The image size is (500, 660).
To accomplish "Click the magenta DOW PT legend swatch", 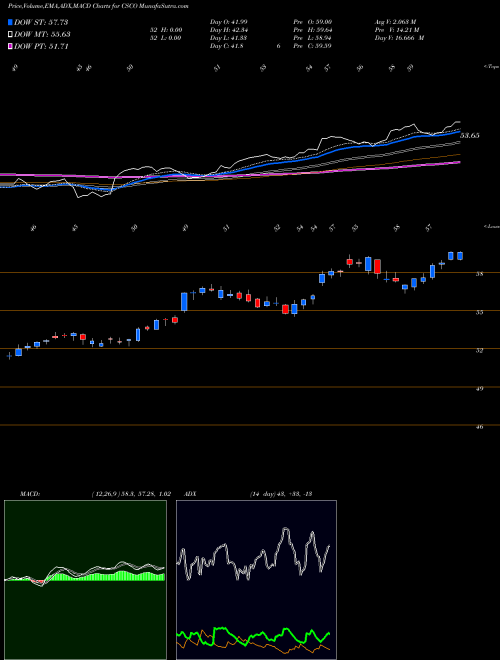I will [x=10, y=46].
